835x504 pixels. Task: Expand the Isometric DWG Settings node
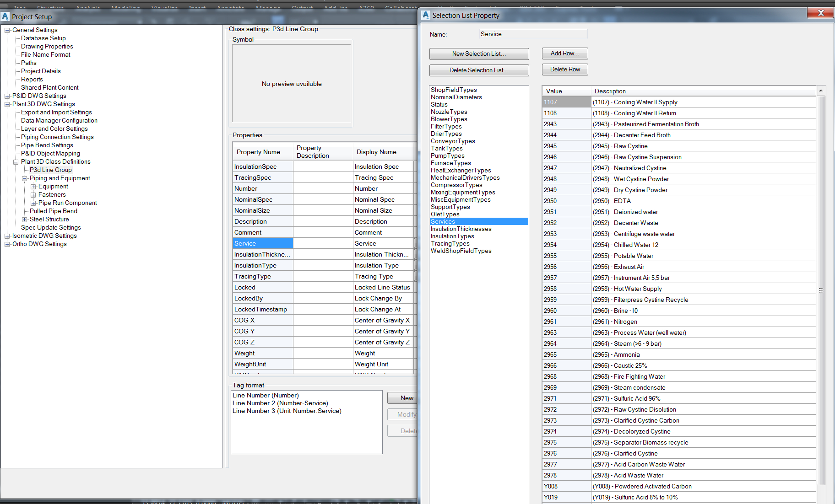7,236
